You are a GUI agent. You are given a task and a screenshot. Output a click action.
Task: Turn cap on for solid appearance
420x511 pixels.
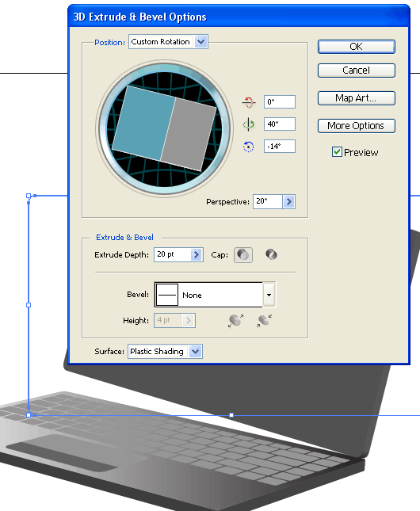(243, 255)
